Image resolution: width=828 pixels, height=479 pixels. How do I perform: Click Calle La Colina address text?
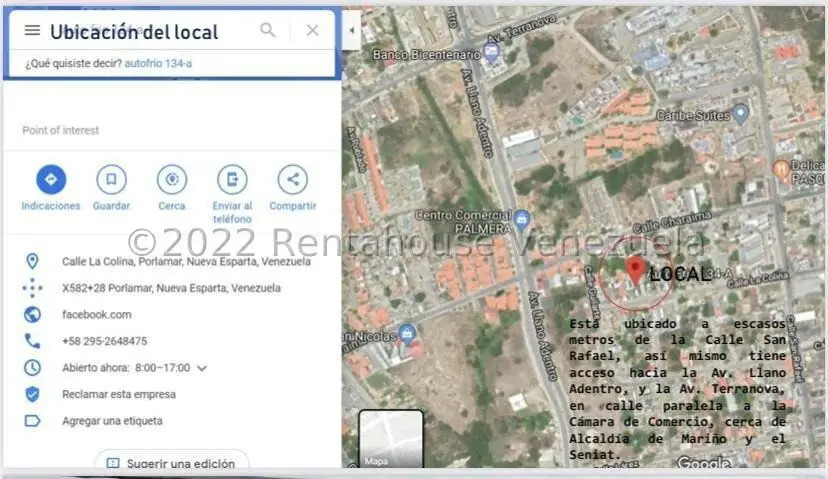click(x=186, y=261)
